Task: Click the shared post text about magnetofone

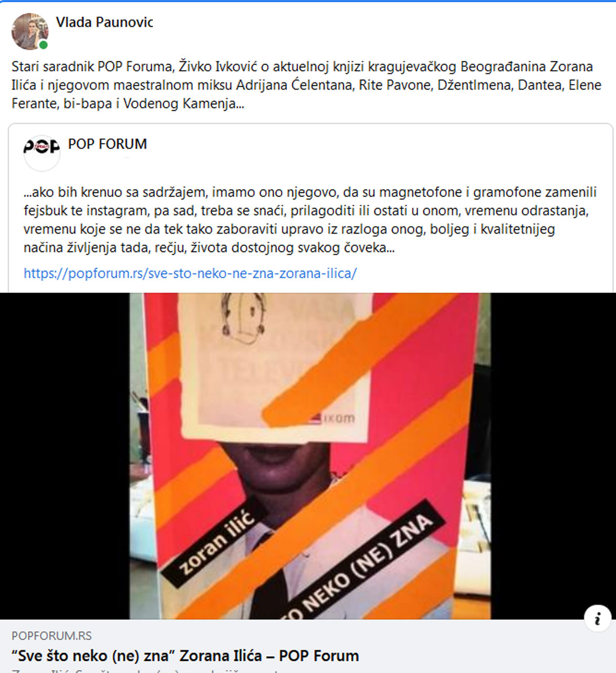Action: point(310,219)
